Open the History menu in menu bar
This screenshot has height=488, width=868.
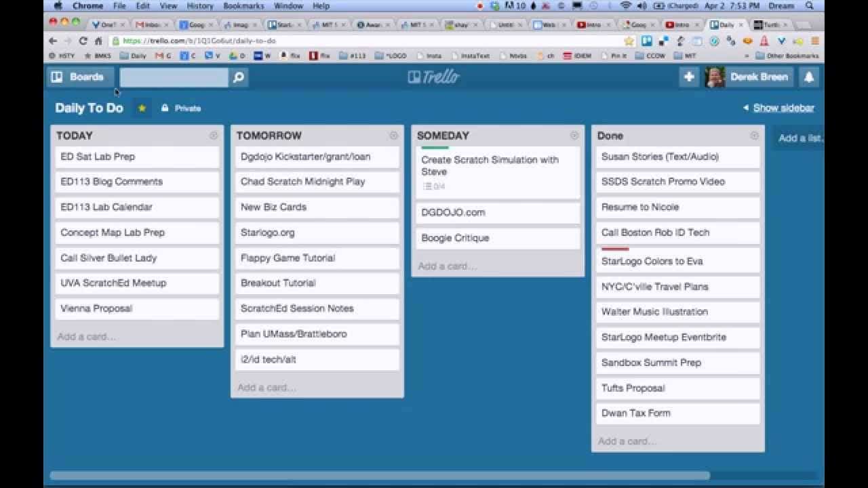point(200,6)
